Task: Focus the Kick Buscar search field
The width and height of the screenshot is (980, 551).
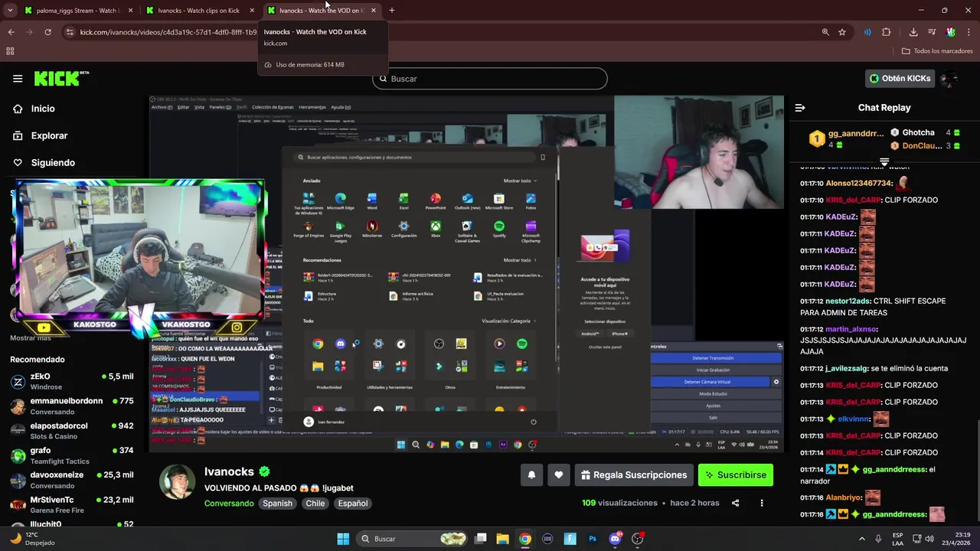Action: [490, 79]
